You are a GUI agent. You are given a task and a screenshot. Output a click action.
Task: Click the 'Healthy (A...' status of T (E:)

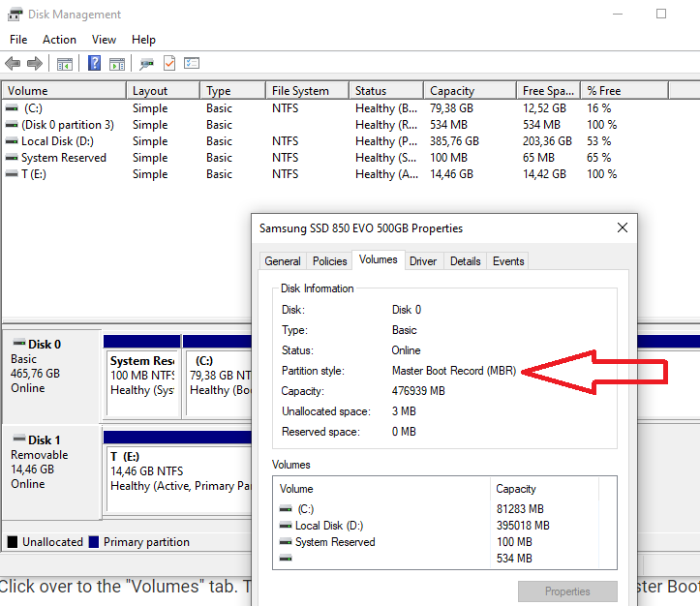tap(386, 174)
